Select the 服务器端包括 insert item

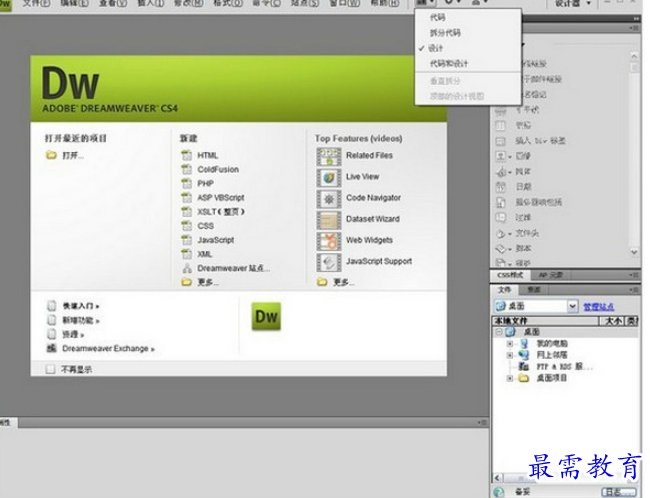pyautogui.click(x=538, y=202)
